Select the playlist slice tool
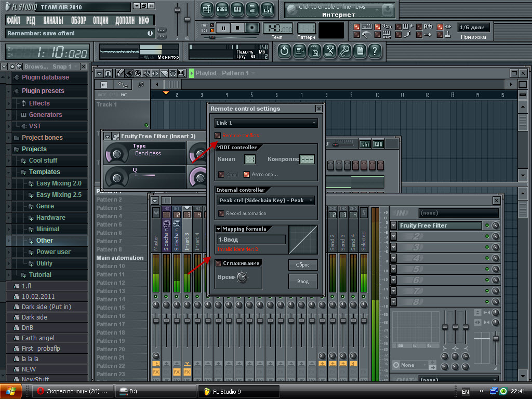This screenshot has width=532, height=399. point(164,73)
